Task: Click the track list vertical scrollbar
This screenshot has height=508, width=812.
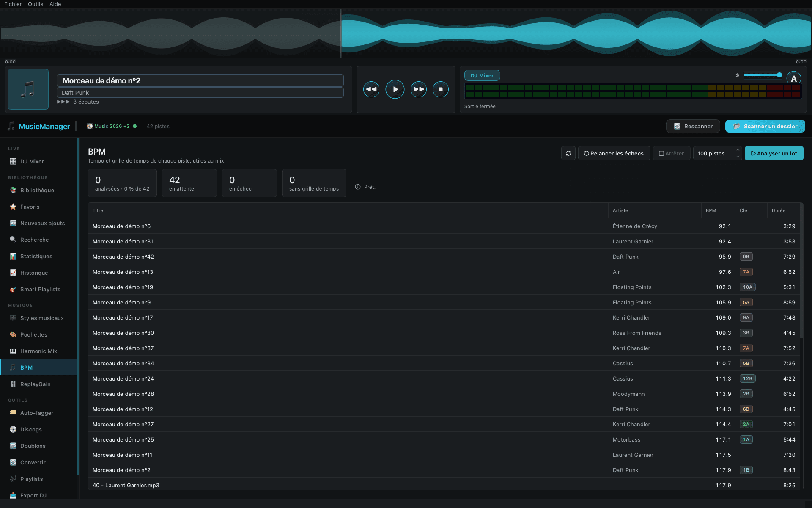Action: click(801, 271)
